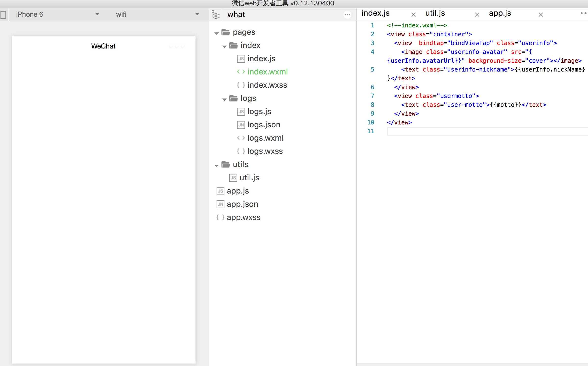Viewport: 588px width, 366px height.
Task: Open index.wxss in the file tree
Action: (267, 85)
